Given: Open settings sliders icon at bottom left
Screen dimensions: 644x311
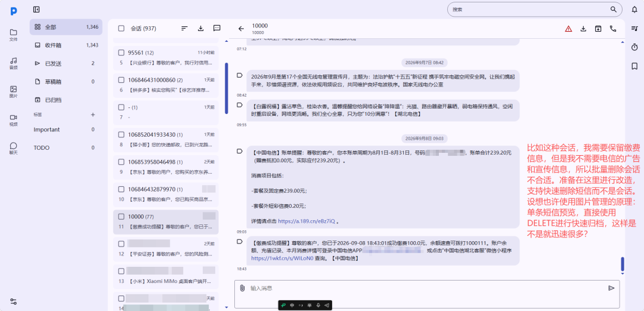Looking at the screenshot, I should point(14,301).
